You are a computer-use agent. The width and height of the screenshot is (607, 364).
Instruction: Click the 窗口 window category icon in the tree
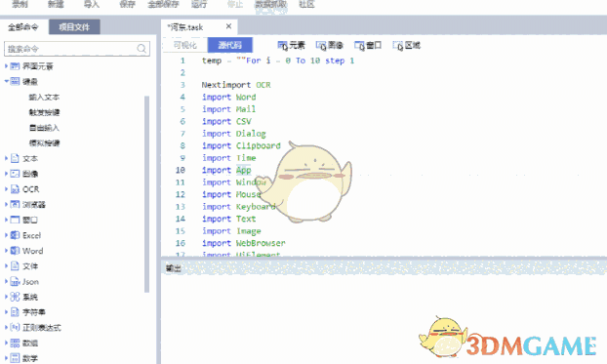point(15,220)
